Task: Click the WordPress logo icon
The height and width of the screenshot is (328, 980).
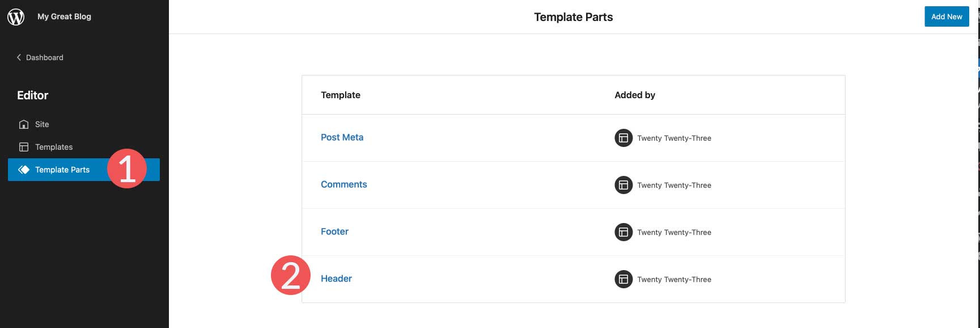Action: coord(16,17)
